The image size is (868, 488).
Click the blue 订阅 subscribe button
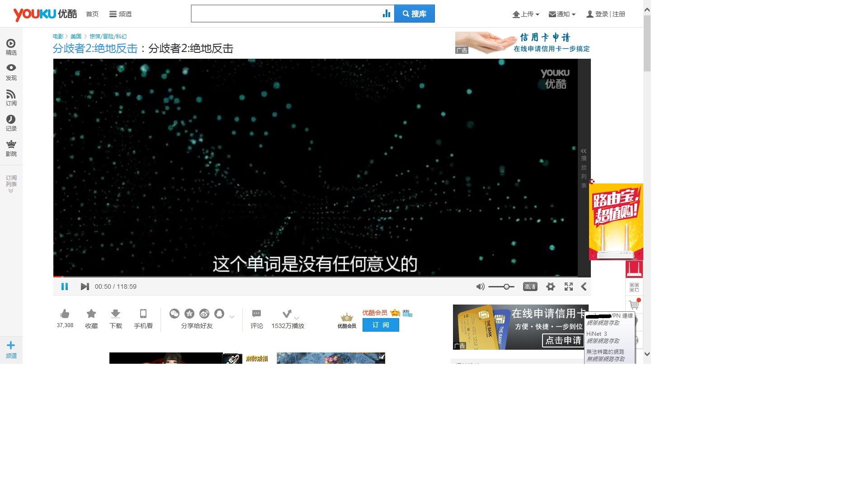click(x=381, y=325)
